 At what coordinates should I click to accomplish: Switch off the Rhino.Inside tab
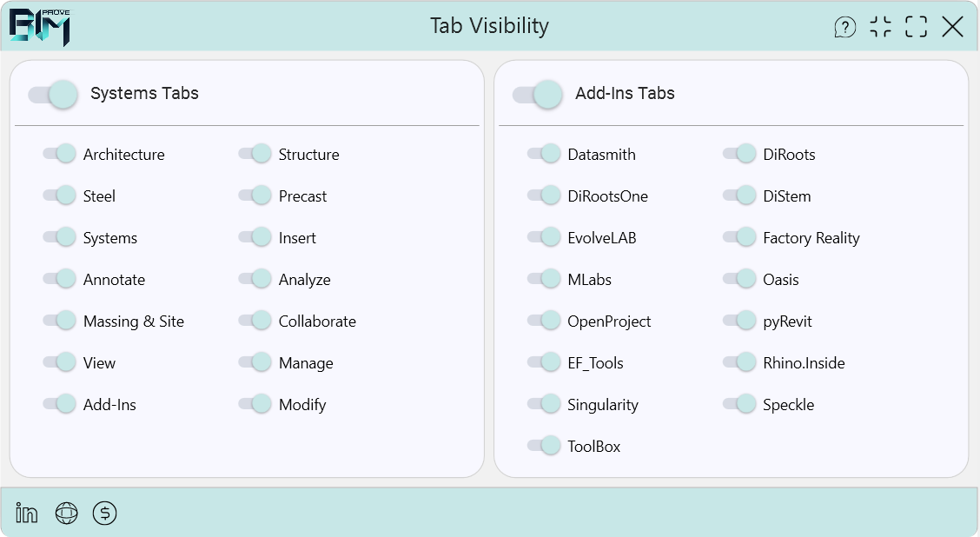coord(740,362)
